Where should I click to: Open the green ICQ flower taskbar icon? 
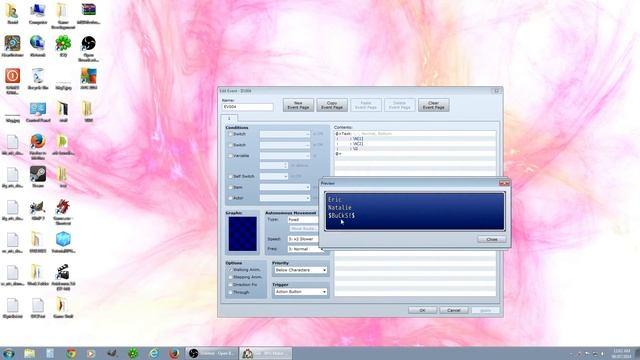pyautogui.click(x=133, y=353)
